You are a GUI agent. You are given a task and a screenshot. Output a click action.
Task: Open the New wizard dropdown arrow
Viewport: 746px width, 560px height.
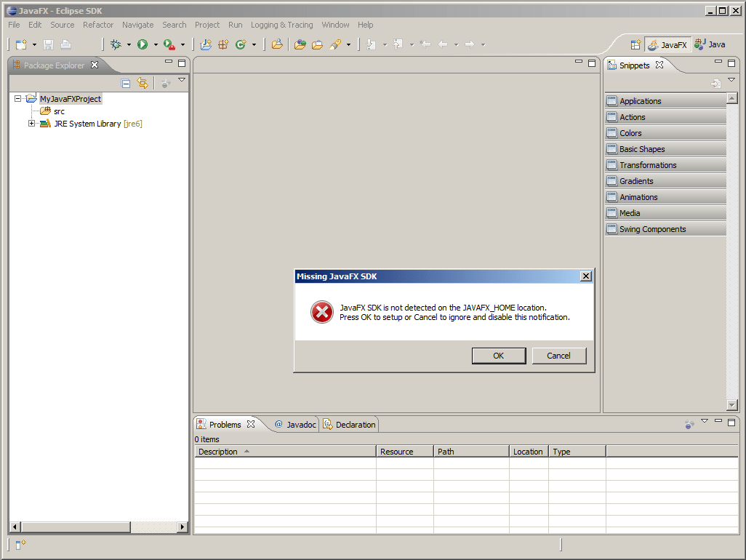33,44
